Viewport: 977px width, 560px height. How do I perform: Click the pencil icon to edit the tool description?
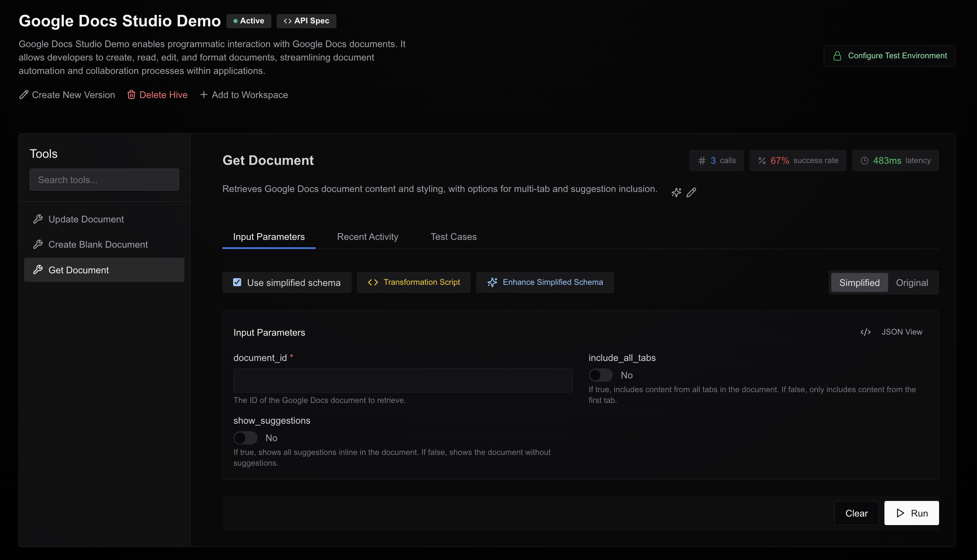click(x=692, y=192)
